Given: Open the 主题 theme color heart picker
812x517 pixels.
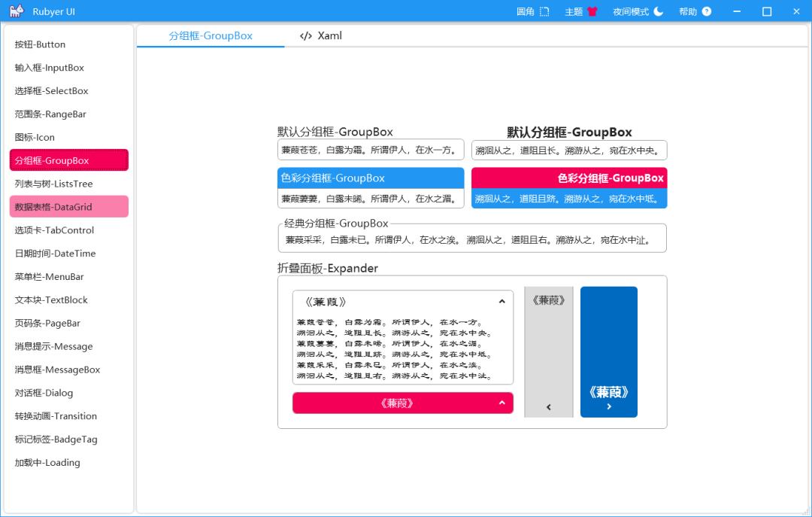Looking at the screenshot, I should tap(580, 11).
